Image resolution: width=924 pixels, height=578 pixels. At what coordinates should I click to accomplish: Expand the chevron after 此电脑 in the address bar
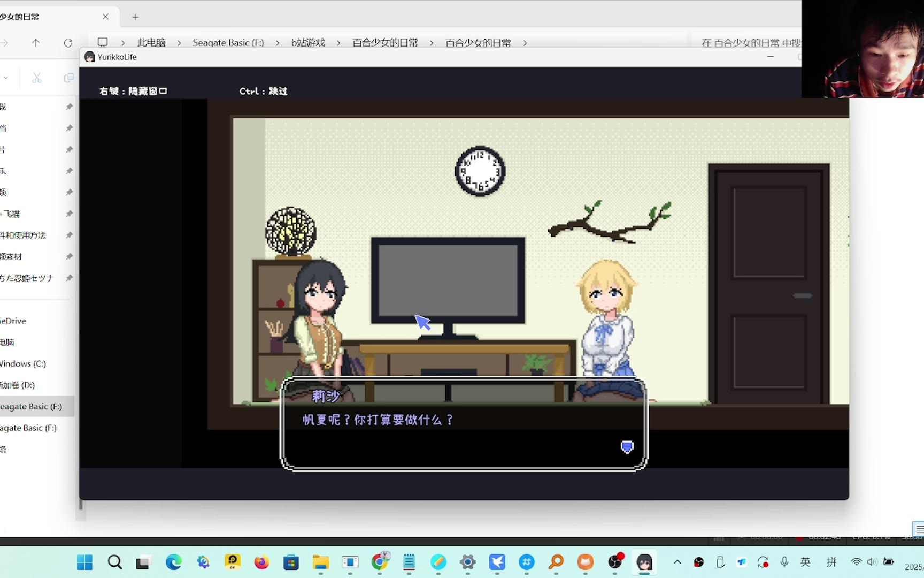pos(179,43)
